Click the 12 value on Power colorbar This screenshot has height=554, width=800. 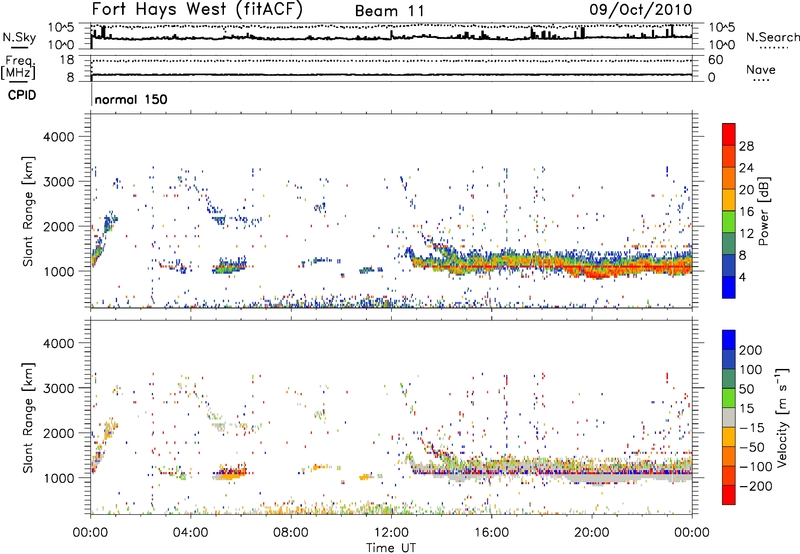pyautogui.click(x=746, y=234)
